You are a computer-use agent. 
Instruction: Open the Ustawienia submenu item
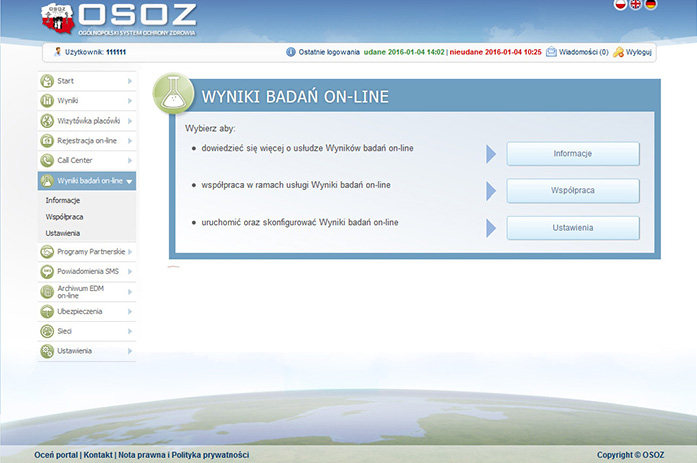tap(63, 233)
